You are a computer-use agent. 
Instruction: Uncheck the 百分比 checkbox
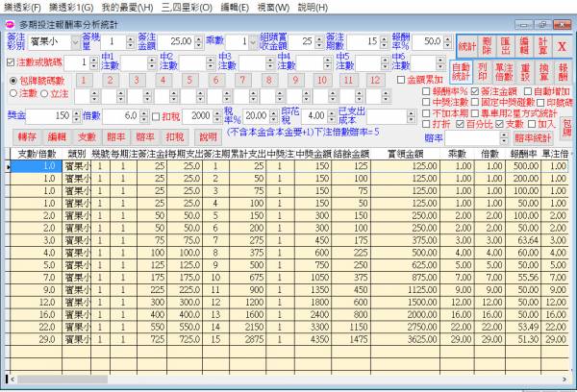[461, 125]
